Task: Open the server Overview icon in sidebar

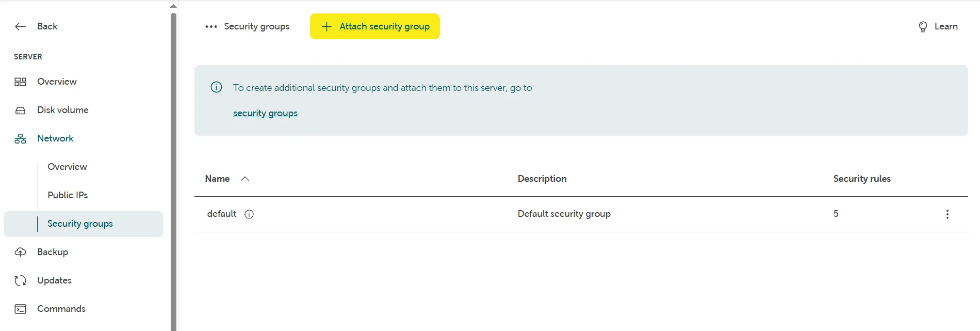Action: point(20,81)
